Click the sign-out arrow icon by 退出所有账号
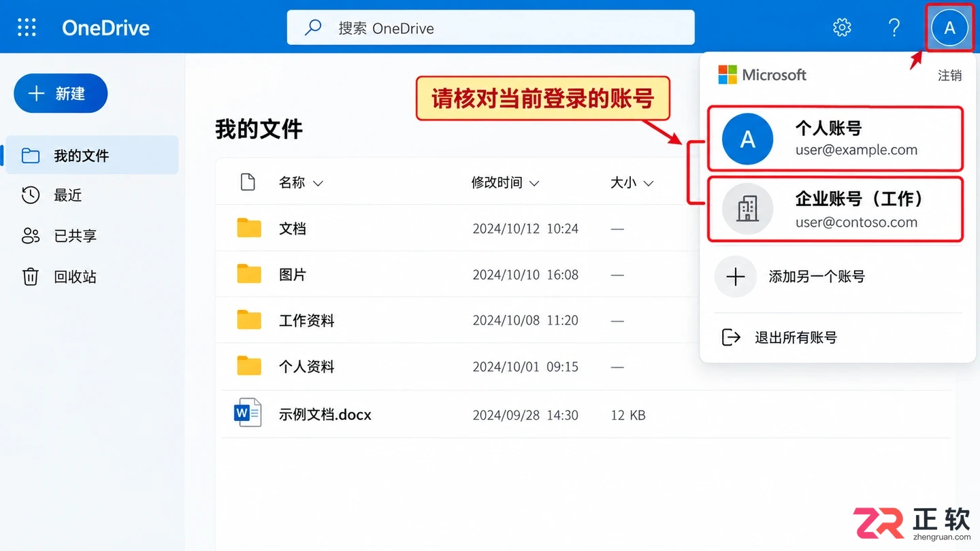This screenshot has height=551, width=980. point(730,337)
